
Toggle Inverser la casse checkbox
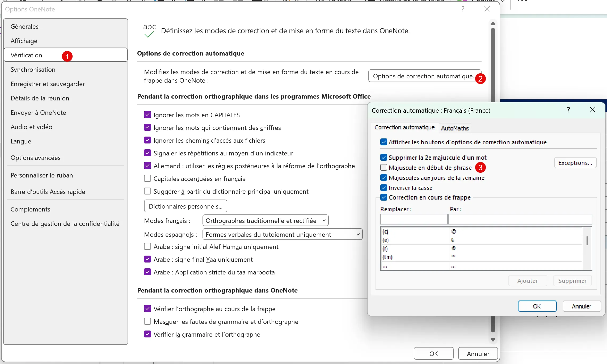383,188
